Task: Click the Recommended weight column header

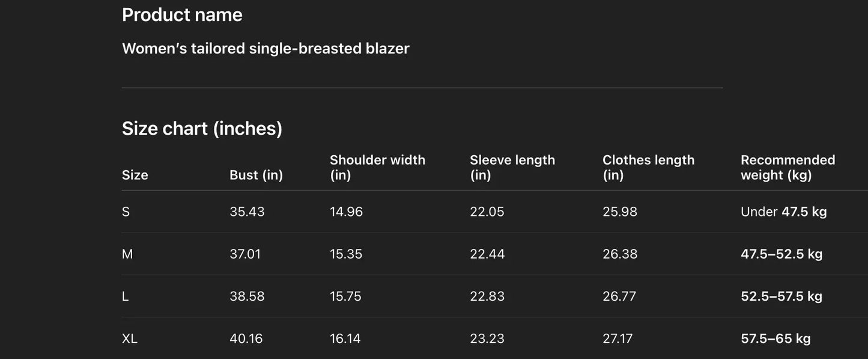Action: (x=788, y=167)
